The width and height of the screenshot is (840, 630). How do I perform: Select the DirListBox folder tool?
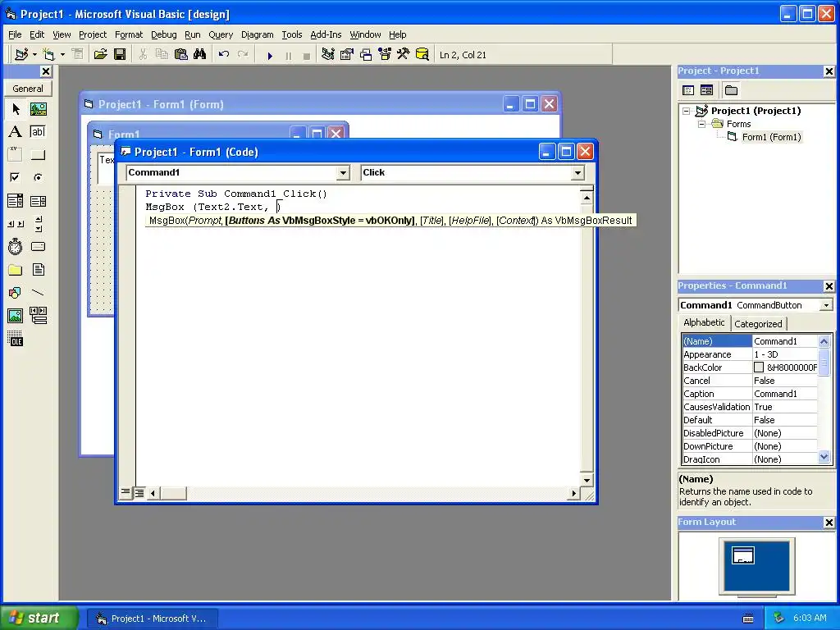coord(16,269)
